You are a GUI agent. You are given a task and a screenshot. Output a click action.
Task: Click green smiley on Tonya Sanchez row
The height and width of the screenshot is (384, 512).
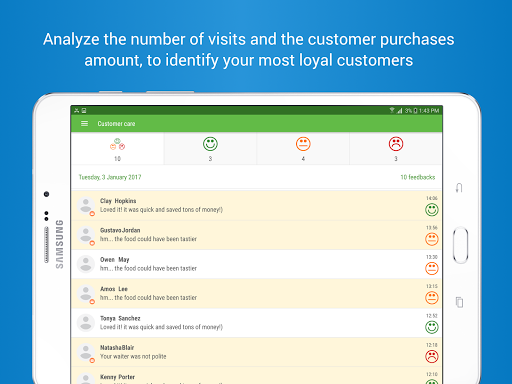[x=432, y=327]
